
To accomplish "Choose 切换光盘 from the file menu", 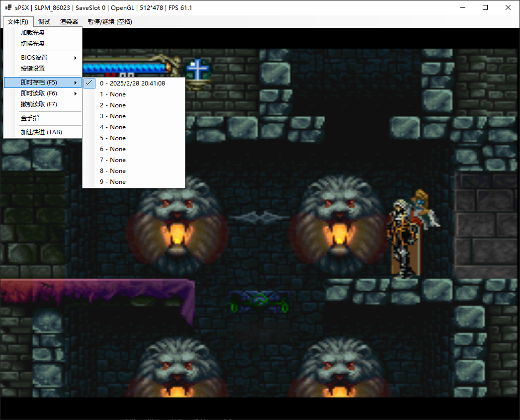I will 43,43.
